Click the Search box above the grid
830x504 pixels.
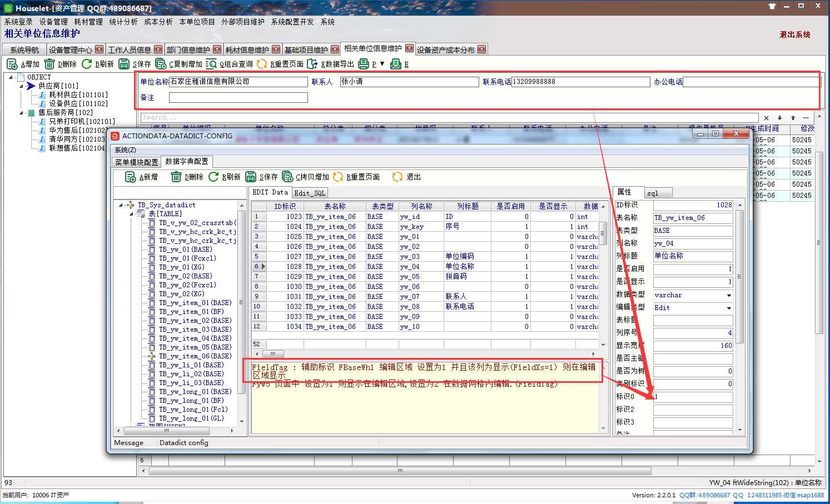(x=449, y=118)
